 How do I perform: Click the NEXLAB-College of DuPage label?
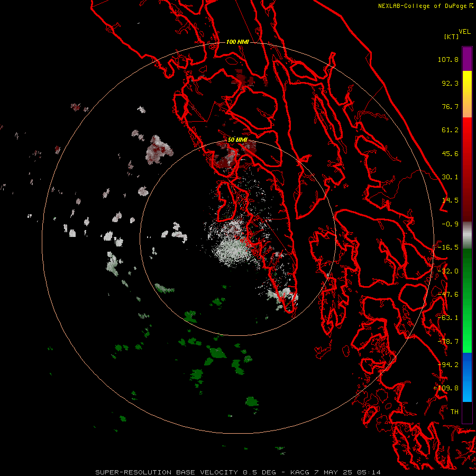[423, 6]
